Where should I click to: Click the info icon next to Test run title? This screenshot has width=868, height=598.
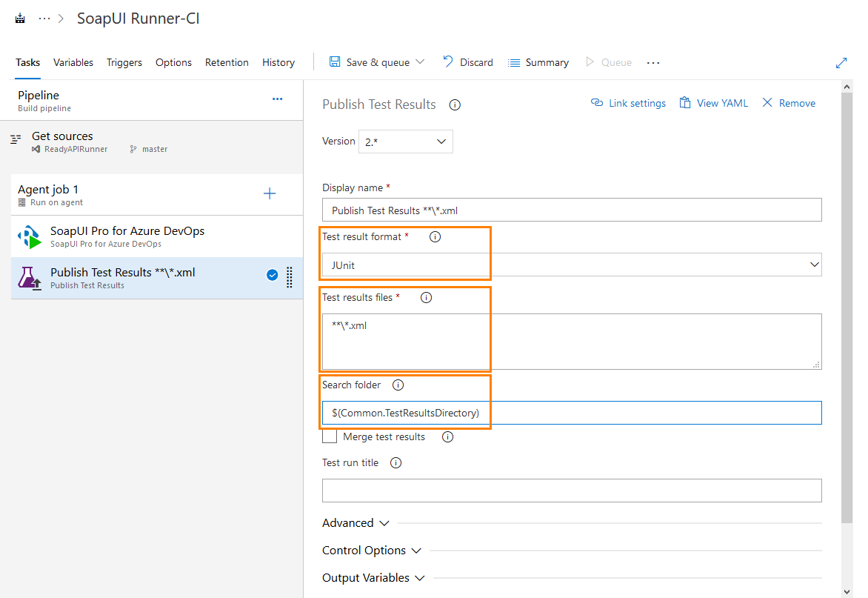click(395, 462)
